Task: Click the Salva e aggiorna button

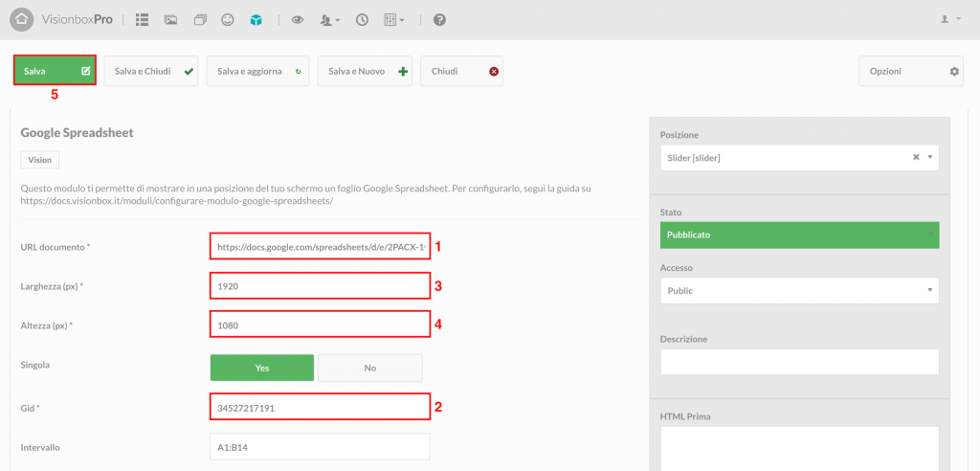Action: [x=257, y=71]
